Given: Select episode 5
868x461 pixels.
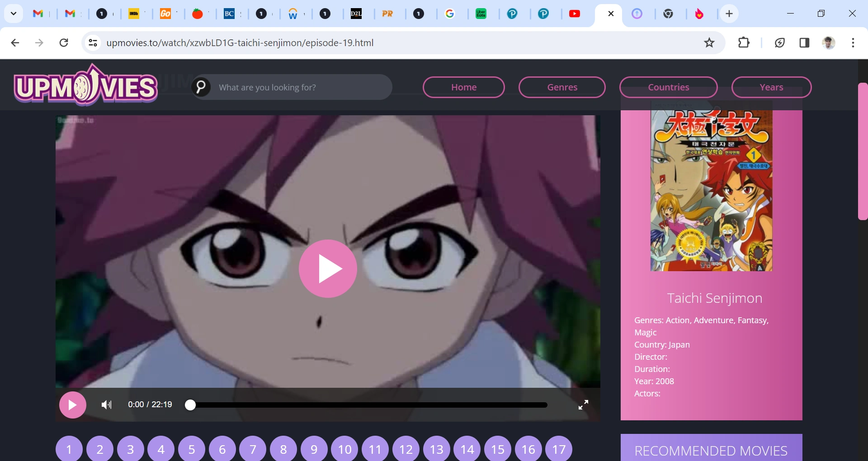Looking at the screenshot, I should [x=192, y=449].
